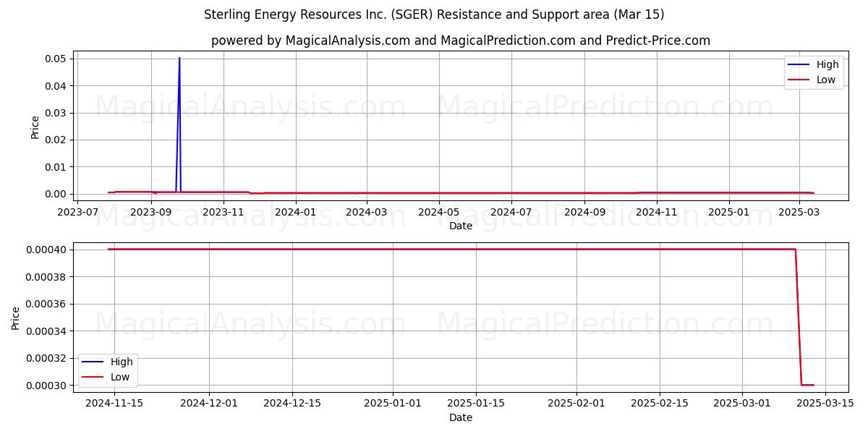This screenshot has width=868, height=434.
Task: Click the top chart 'Price' axis title
Action: [35, 127]
